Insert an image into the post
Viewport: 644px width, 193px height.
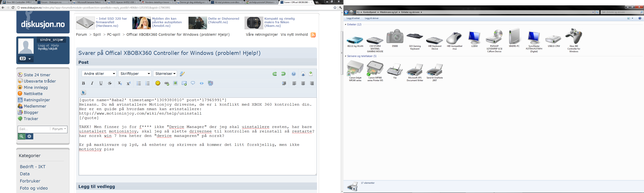pyautogui.click(x=175, y=83)
